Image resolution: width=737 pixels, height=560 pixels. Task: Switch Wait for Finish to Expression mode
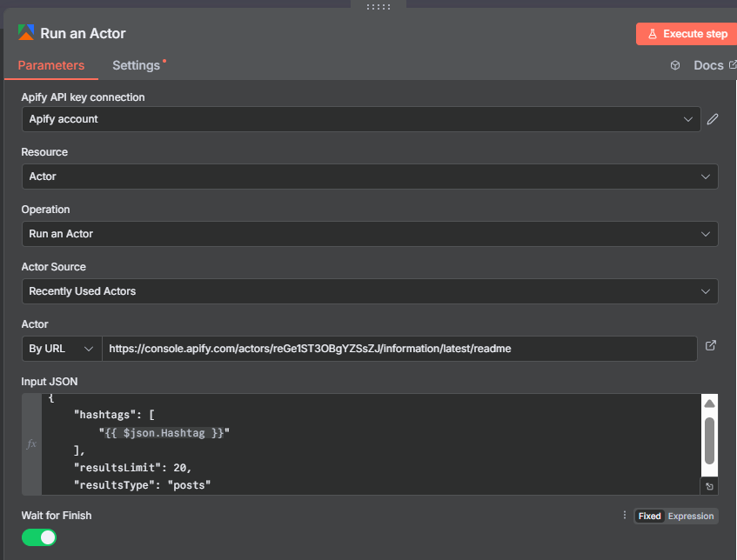(x=691, y=516)
